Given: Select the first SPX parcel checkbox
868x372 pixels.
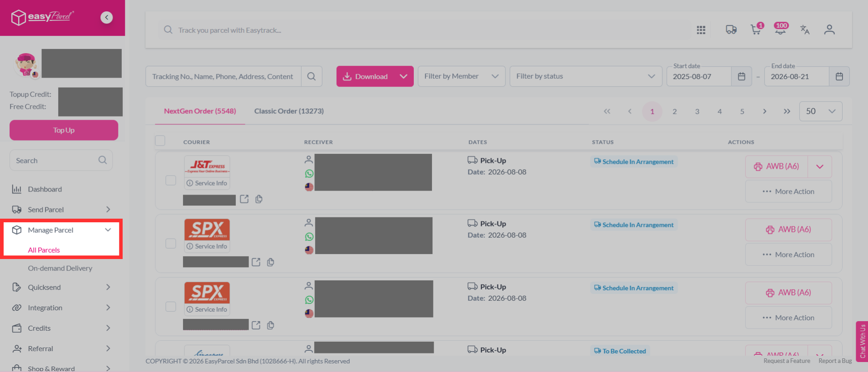Looking at the screenshot, I should coord(171,243).
